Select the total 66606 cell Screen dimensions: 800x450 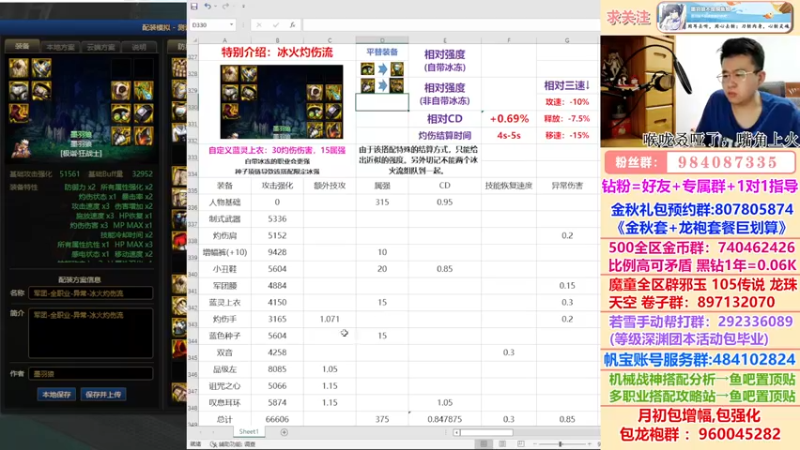pos(277,419)
